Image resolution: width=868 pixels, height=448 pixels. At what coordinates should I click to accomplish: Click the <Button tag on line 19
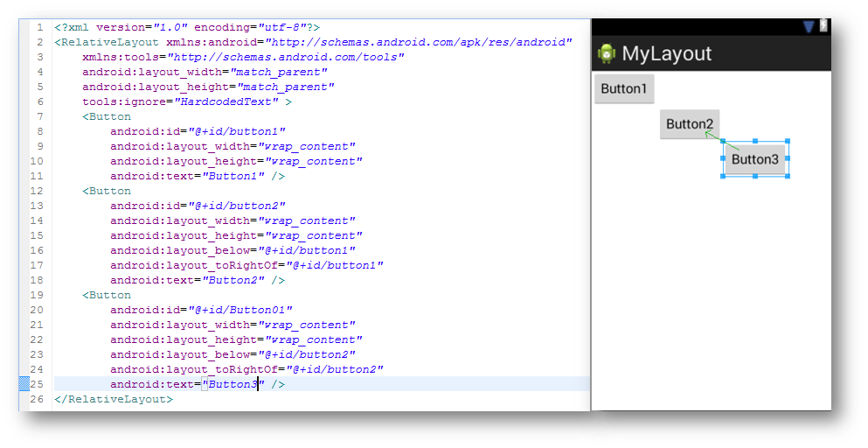coord(107,295)
